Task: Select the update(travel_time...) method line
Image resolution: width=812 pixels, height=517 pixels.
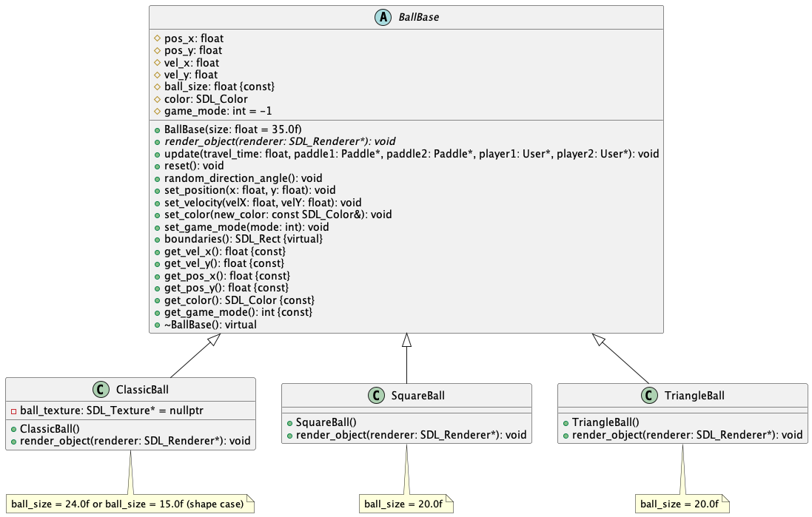Action: click(411, 154)
